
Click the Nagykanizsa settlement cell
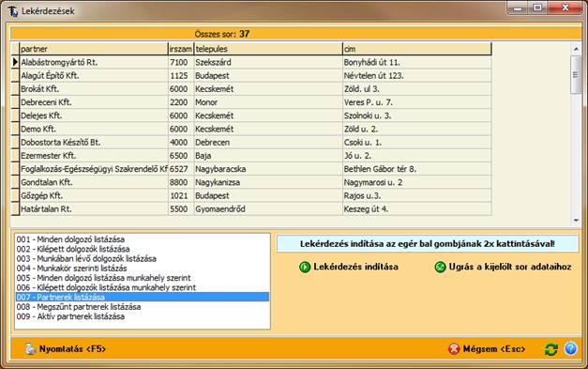(x=268, y=182)
